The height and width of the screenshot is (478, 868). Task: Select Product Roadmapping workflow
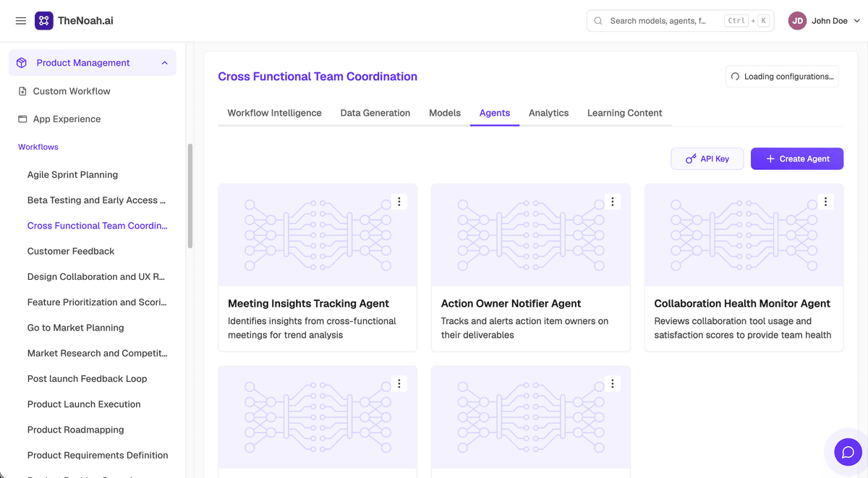[x=75, y=430]
